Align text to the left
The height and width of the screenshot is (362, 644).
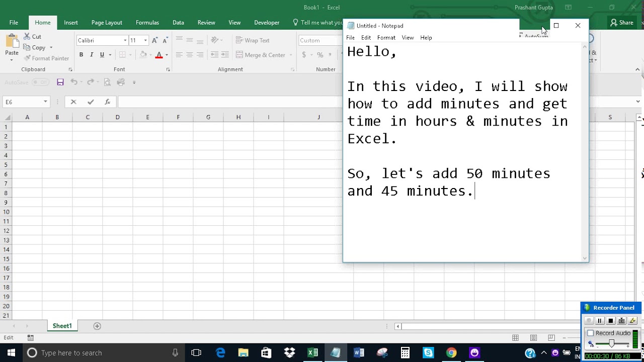(x=179, y=55)
